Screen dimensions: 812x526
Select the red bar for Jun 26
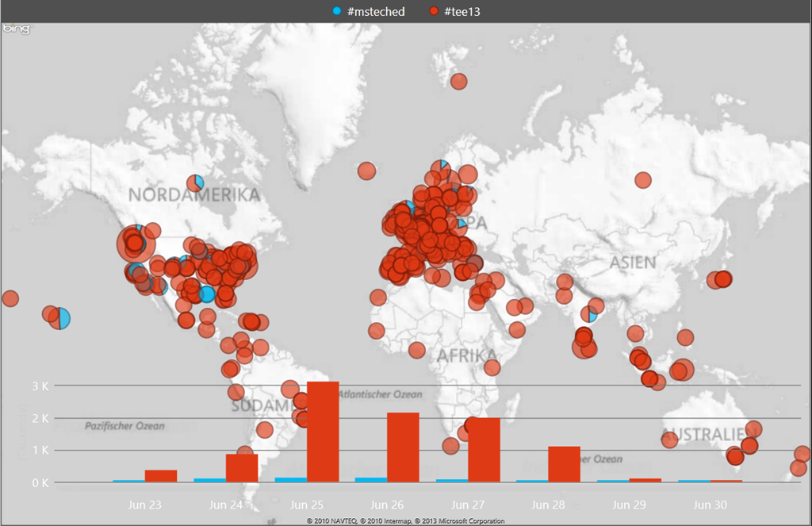403,447
